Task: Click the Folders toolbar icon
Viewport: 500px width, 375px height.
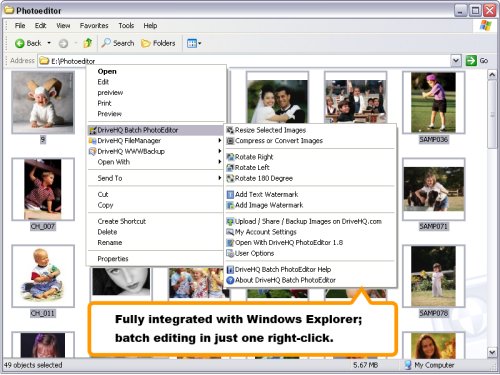Action: coord(146,43)
